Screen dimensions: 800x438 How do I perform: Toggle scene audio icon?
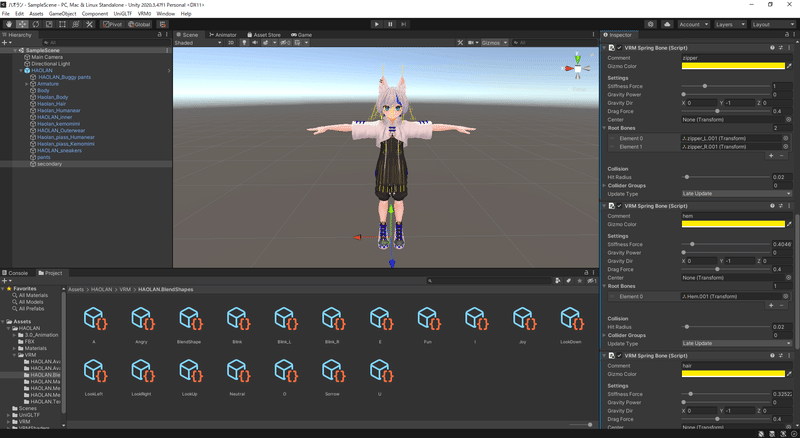pos(255,43)
